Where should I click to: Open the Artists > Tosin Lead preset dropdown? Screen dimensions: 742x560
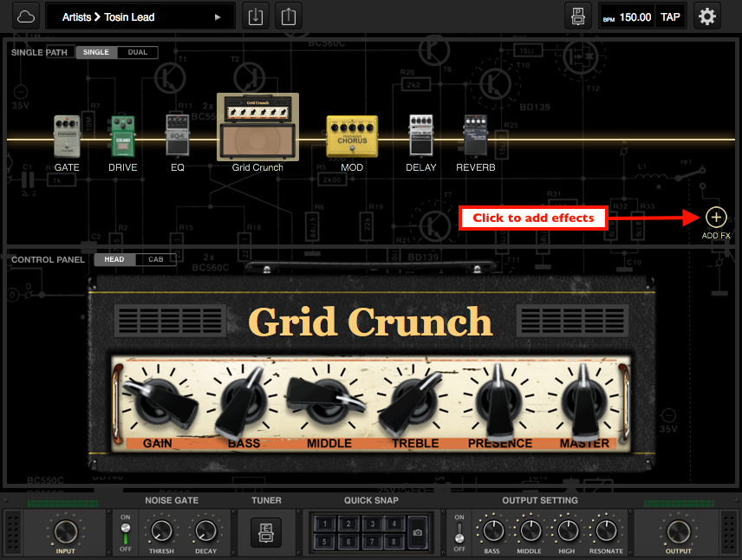click(140, 16)
